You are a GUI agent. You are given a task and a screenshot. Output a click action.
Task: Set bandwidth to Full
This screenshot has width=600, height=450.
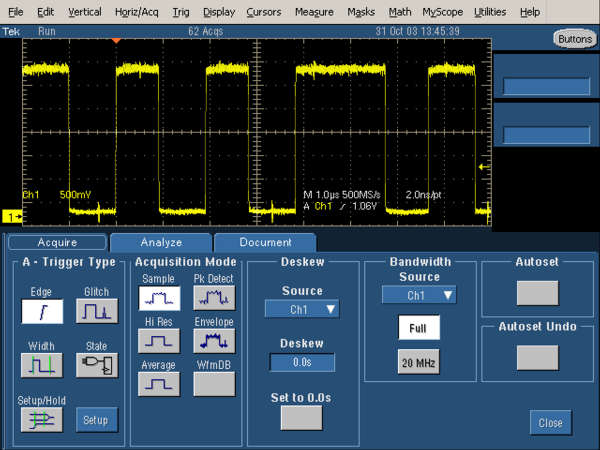point(418,327)
